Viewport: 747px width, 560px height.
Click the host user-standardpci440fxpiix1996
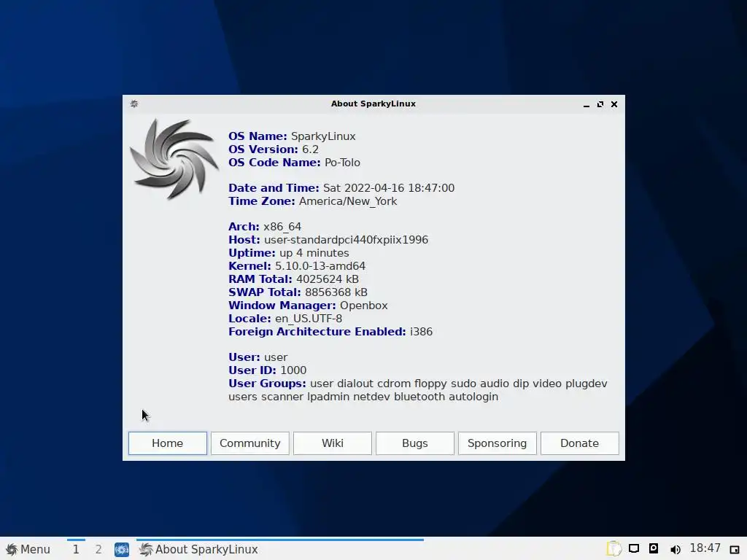click(347, 240)
